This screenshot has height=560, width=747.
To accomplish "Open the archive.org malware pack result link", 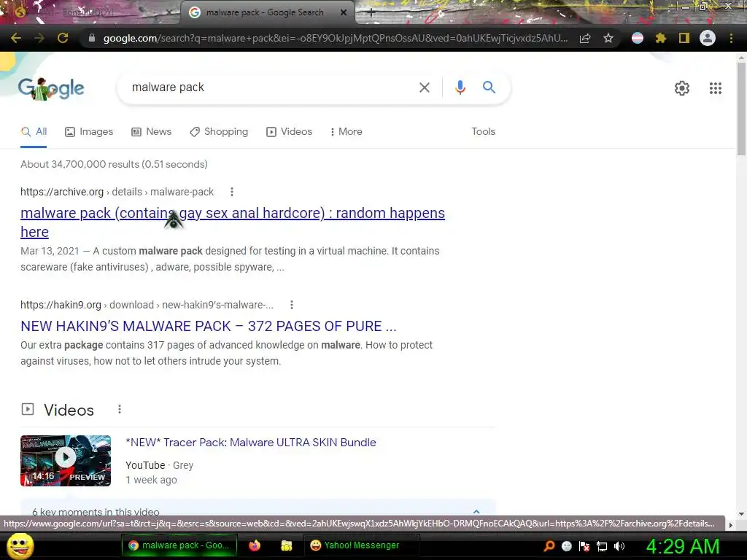I will pyautogui.click(x=233, y=222).
